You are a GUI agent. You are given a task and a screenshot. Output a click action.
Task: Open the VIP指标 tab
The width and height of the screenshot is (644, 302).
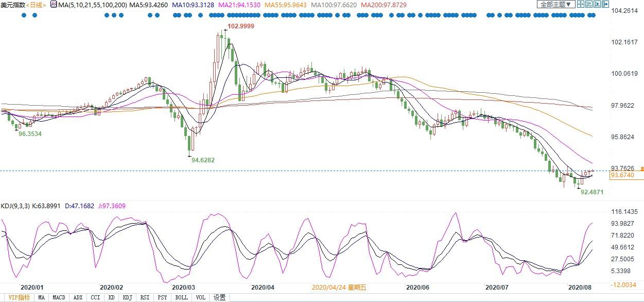[x=19, y=297]
